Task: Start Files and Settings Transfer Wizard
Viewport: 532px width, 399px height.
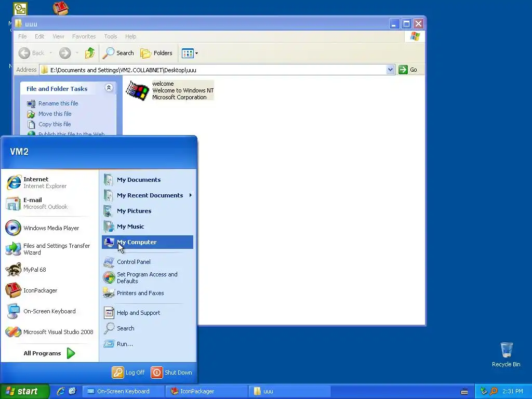Action: pos(49,249)
